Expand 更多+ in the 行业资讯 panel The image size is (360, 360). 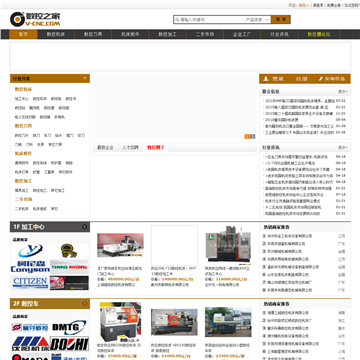click(343, 147)
